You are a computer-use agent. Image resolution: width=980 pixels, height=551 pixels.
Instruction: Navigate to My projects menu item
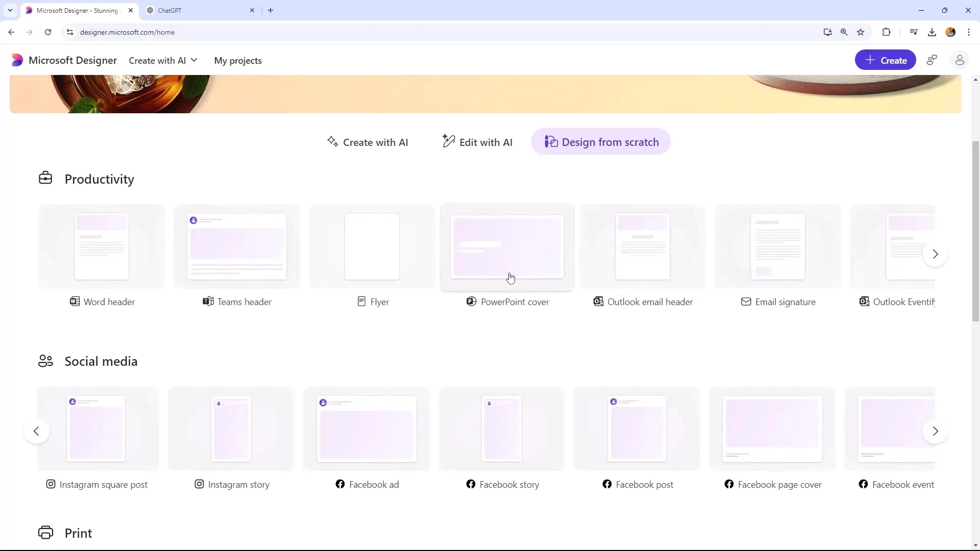(237, 61)
